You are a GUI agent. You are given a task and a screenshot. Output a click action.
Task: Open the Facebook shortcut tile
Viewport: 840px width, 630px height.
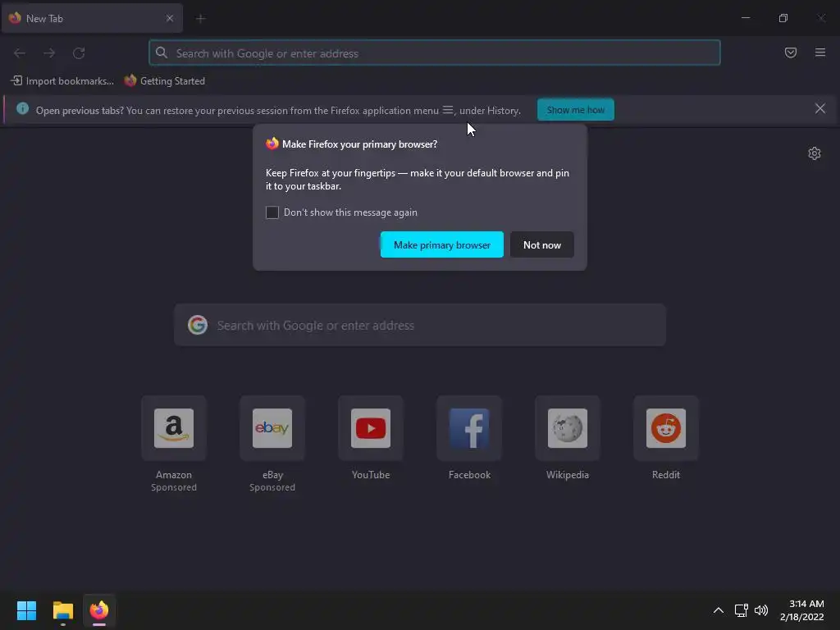(469, 438)
